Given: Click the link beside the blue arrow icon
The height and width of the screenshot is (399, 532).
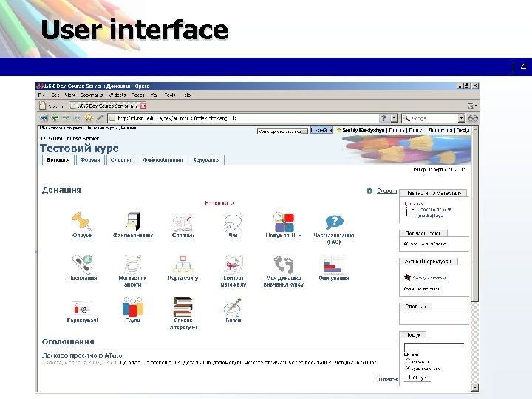Looking at the screenshot, I should tap(386, 191).
